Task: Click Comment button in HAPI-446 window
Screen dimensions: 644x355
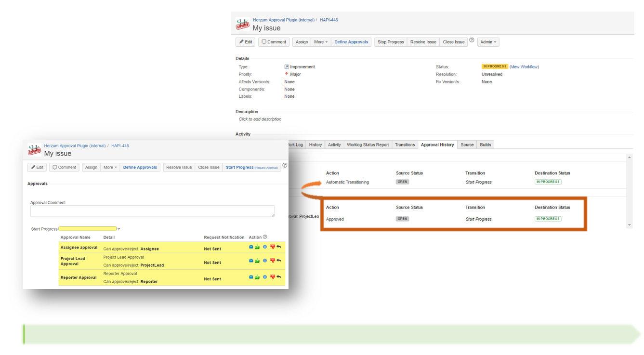Action: tap(274, 42)
